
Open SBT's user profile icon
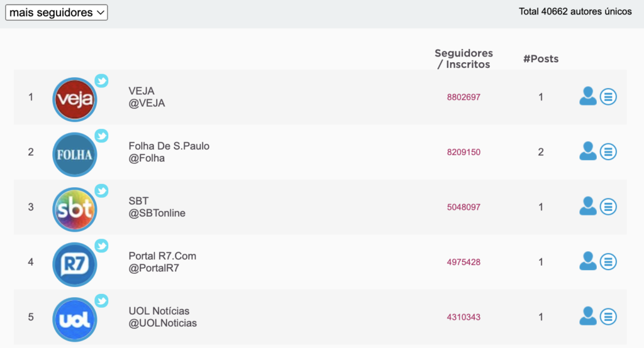[x=588, y=207]
